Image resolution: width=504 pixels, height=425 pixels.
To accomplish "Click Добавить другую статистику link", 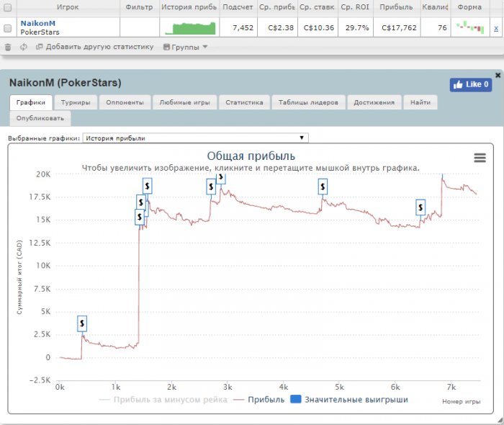I will [x=95, y=47].
